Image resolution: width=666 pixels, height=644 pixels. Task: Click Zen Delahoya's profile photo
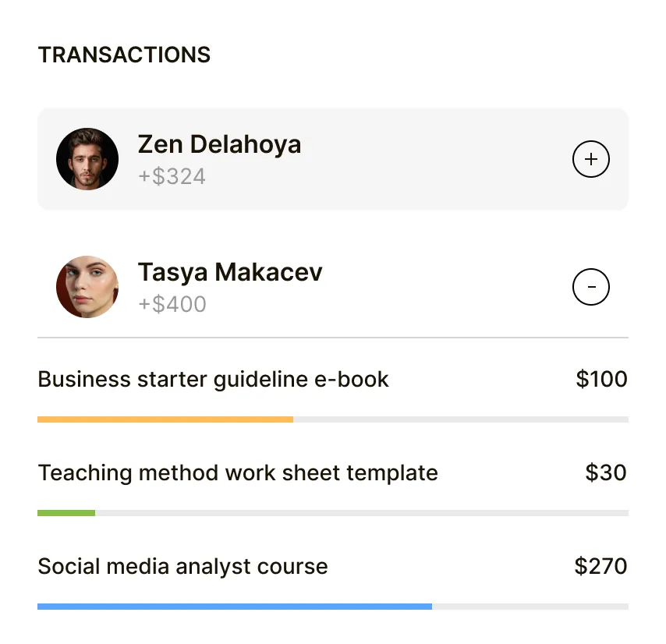click(x=87, y=159)
